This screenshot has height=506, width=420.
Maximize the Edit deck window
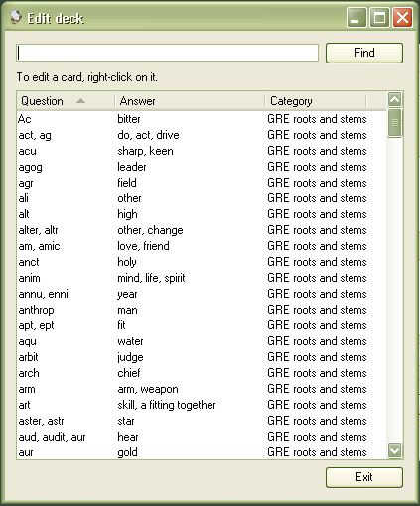coord(379,18)
